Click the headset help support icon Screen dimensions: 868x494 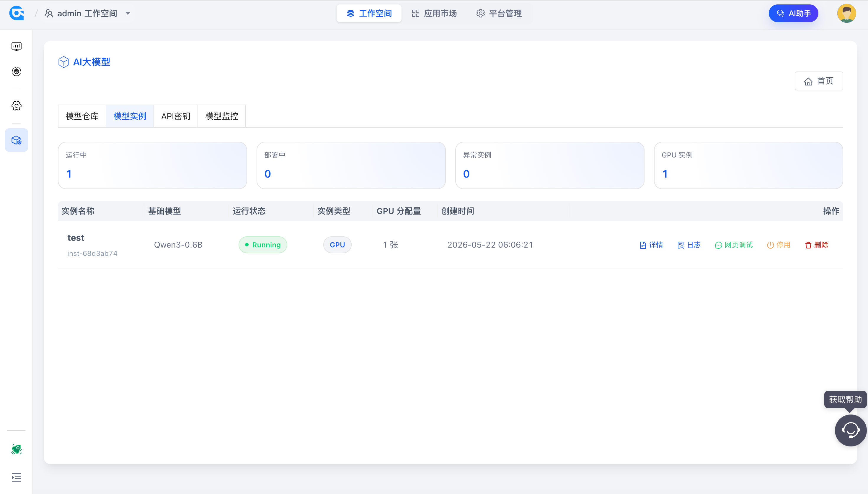coord(850,430)
